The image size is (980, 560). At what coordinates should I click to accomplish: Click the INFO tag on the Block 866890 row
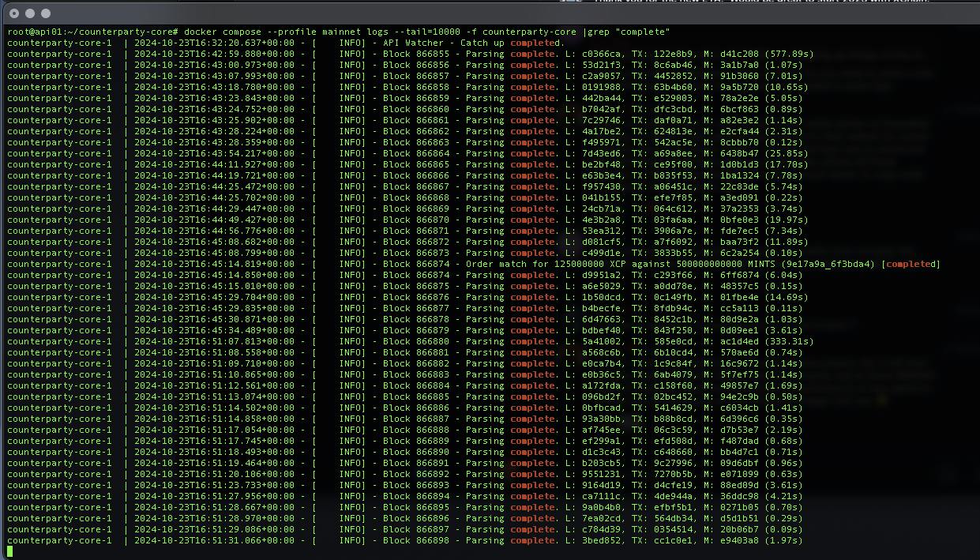coord(352,452)
